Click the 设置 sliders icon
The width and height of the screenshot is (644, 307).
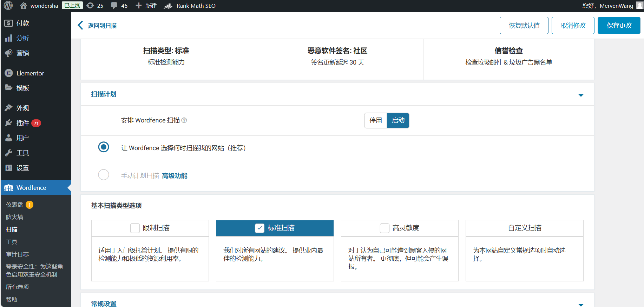click(x=9, y=168)
